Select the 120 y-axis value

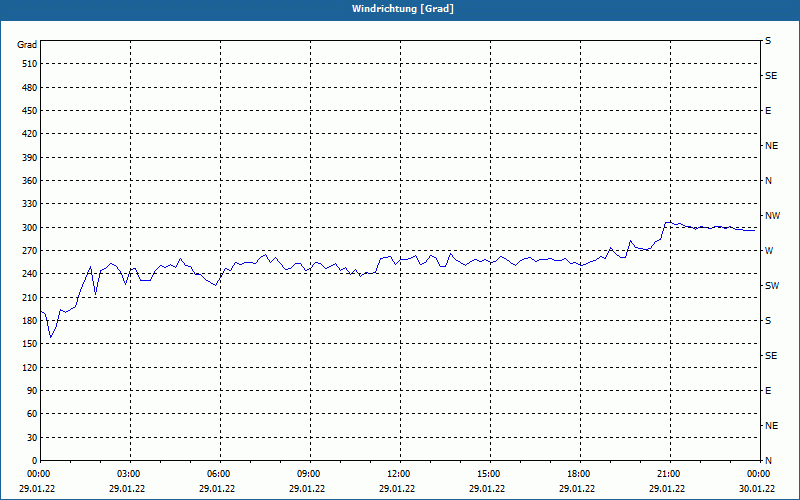29,367
